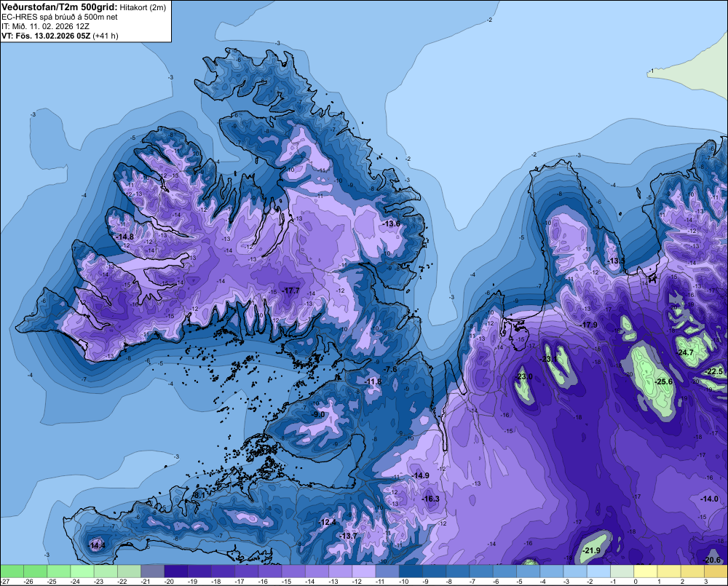Click the 'Hitakort (2m)' subtitle text

point(143,7)
